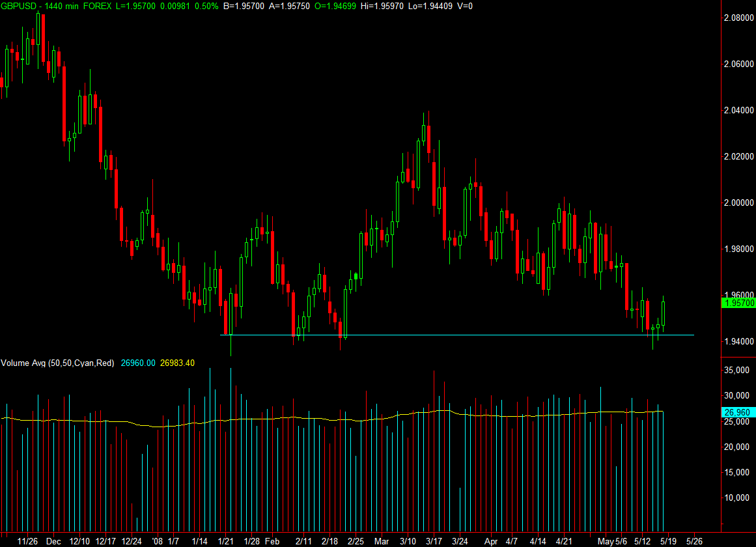Viewport: 756px width, 547px height.
Task: Click the Mar date axis label
Action: [382, 541]
